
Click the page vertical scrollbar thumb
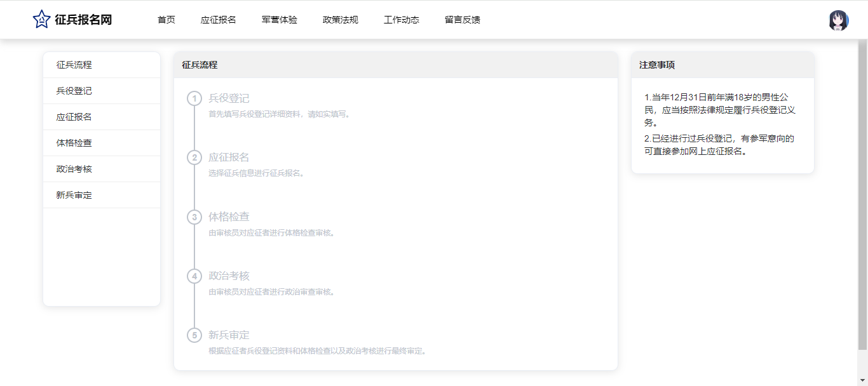coord(862,194)
